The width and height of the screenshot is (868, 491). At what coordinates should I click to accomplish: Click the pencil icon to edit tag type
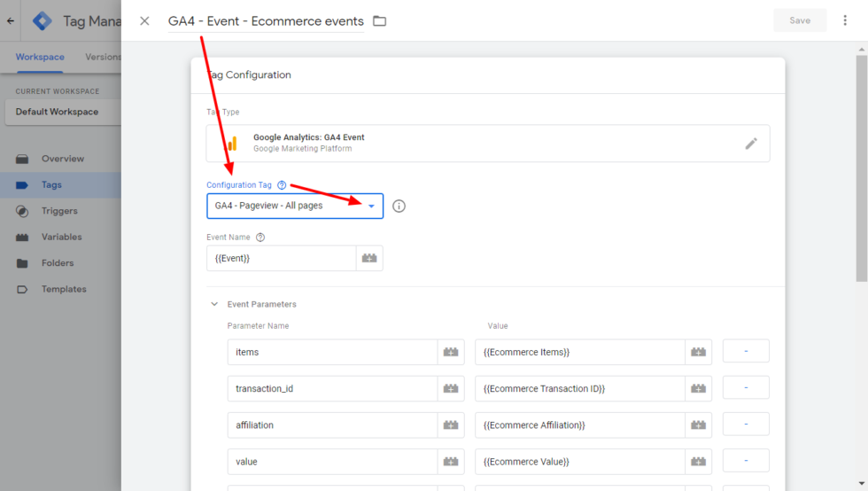click(x=751, y=144)
